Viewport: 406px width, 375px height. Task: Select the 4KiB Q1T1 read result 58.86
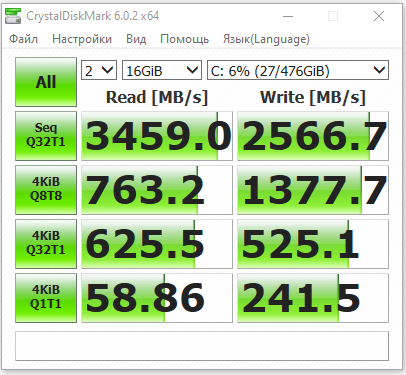click(157, 298)
